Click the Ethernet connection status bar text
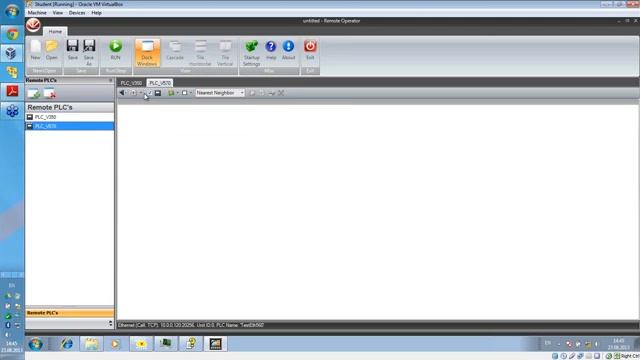 (x=191, y=325)
